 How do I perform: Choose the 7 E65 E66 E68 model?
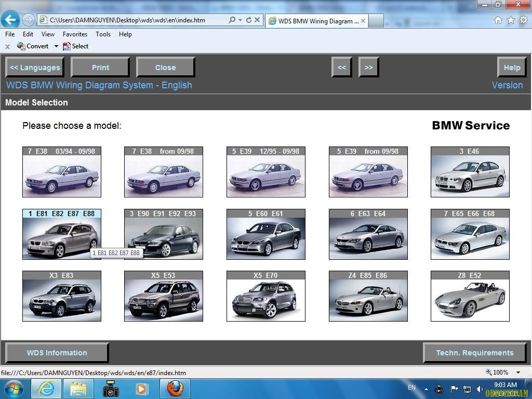(x=470, y=234)
